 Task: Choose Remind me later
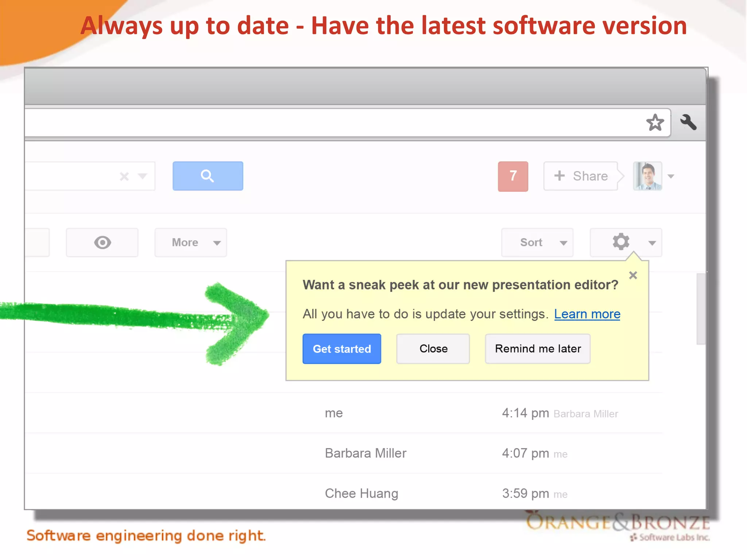pos(538,349)
